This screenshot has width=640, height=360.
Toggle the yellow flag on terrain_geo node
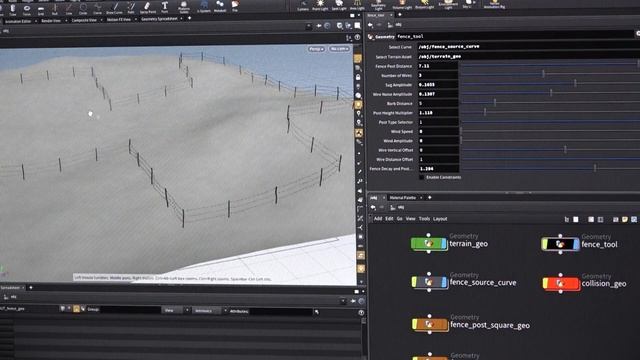[414, 244]
